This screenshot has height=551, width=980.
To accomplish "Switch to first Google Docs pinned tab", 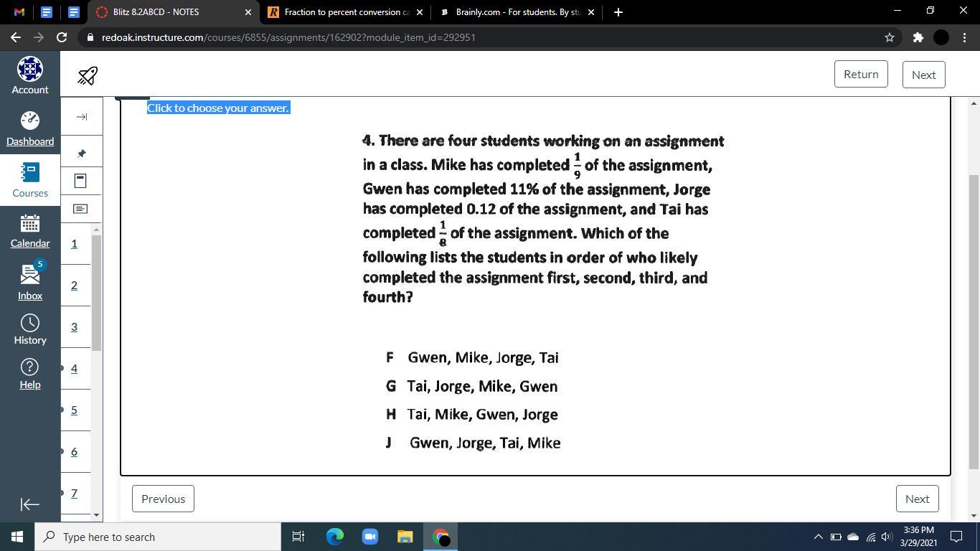I will point(47,12).
